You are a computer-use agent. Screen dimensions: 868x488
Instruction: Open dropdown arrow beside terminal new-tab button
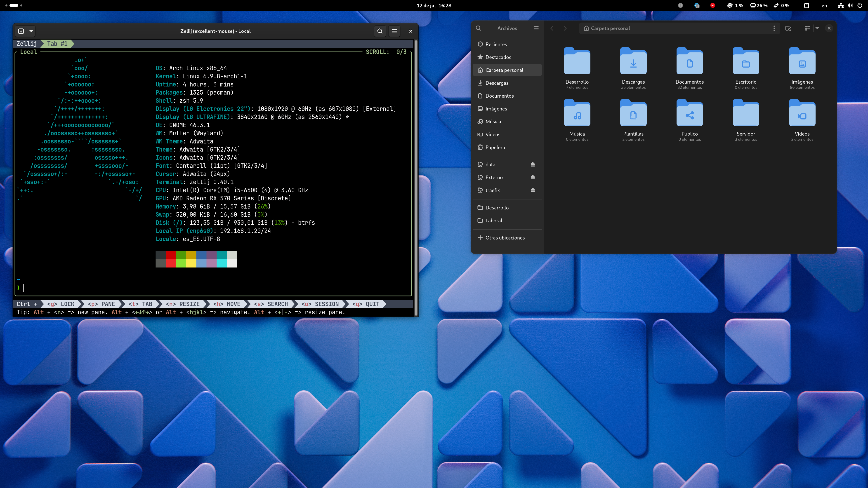coord(31,31)
